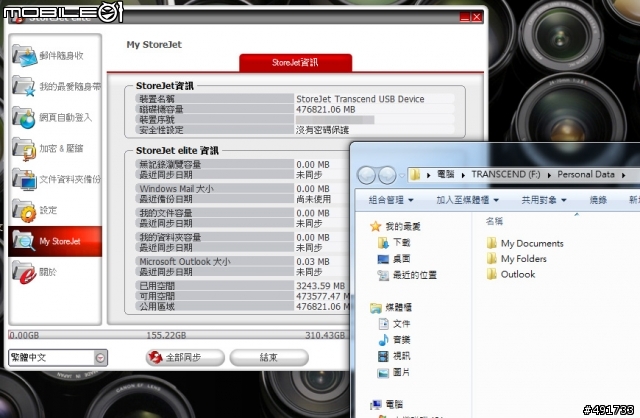This screenshot has width=640, height=418.
Task: Open the Music (音樂) library icon
Action: coord(383,340)
